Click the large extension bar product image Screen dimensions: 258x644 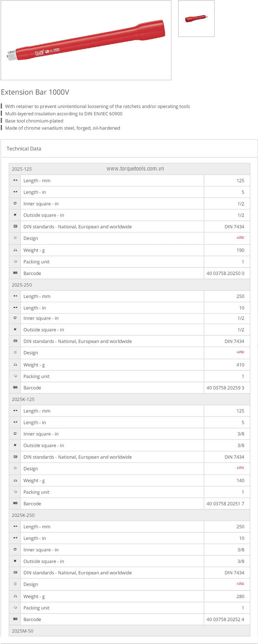click(86, 40)
